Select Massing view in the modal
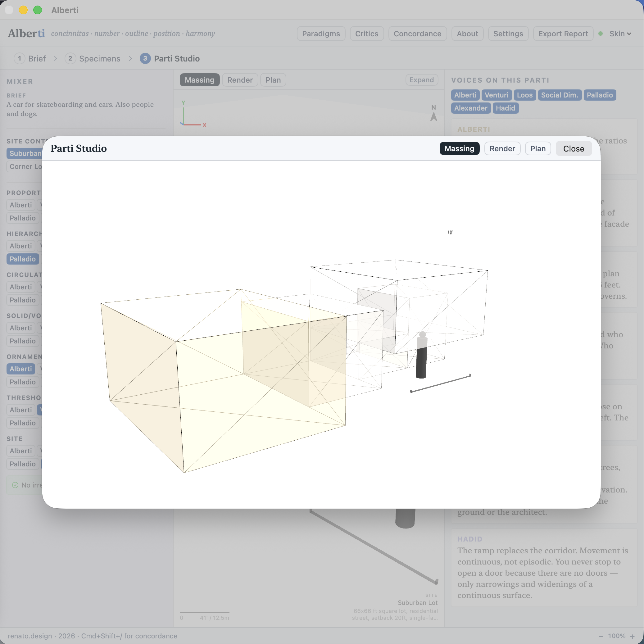 (459, 149)
